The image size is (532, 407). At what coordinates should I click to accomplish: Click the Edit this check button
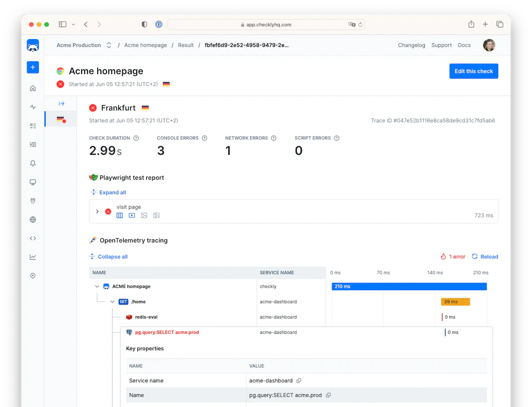click(x=473, y=71)
